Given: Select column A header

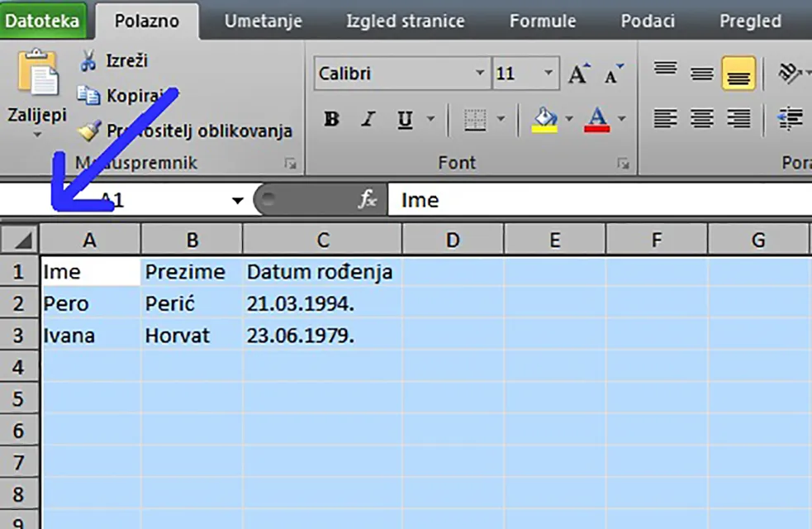Looking at the screenshot, I should coord(89,240).
